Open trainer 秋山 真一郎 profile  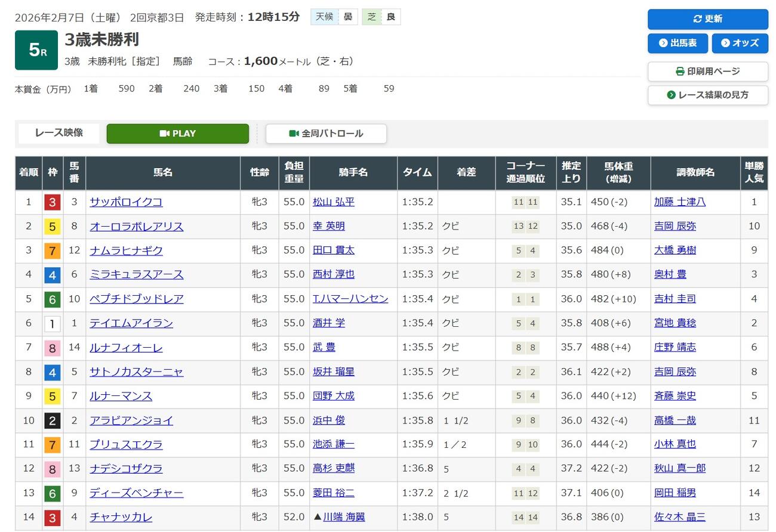680,469
